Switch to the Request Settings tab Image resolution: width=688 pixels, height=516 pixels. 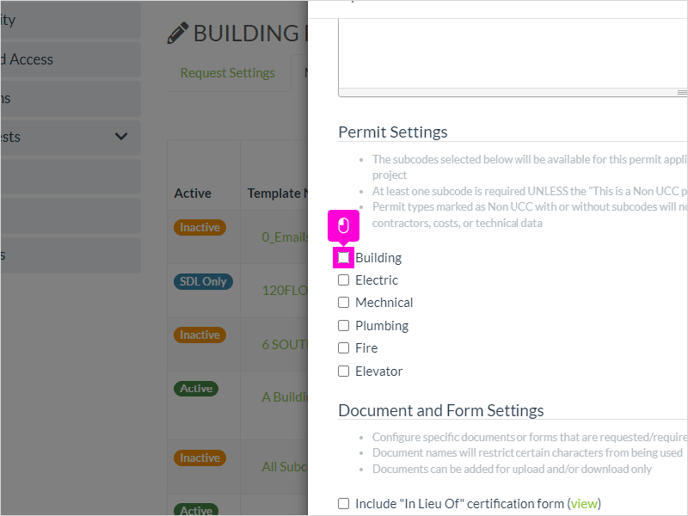click(x=227, y=73)
